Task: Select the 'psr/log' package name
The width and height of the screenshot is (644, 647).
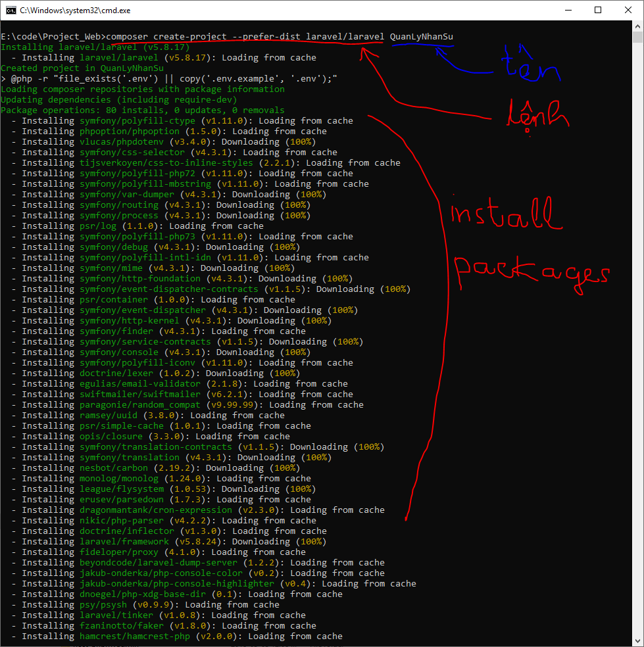Action: point(98,226)
